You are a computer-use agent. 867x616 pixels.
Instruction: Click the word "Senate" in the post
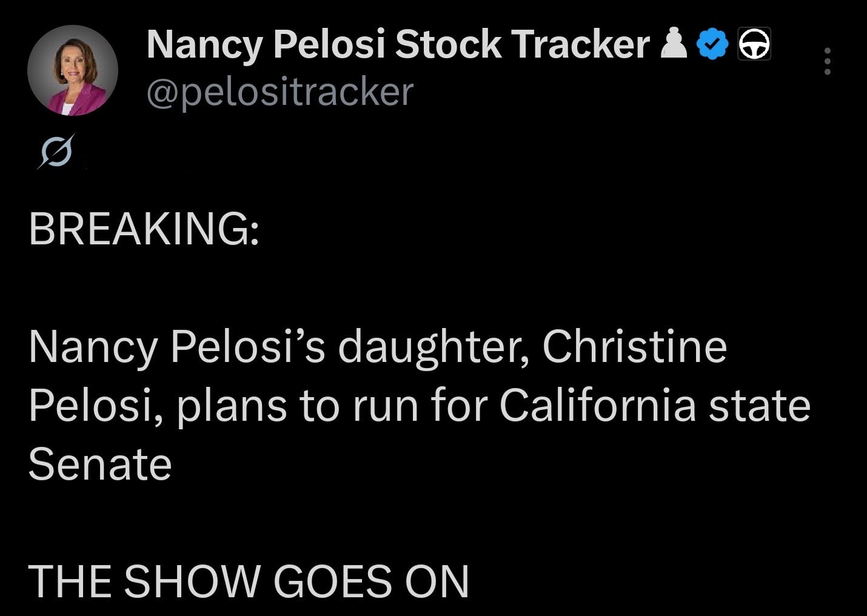click(x=100, y=464)
